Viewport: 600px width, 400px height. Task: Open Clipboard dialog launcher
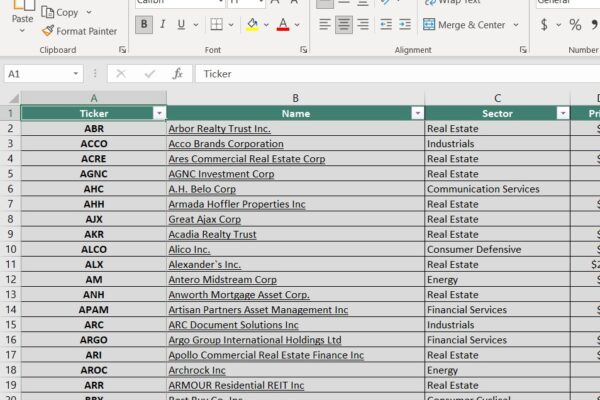(122, 50)
